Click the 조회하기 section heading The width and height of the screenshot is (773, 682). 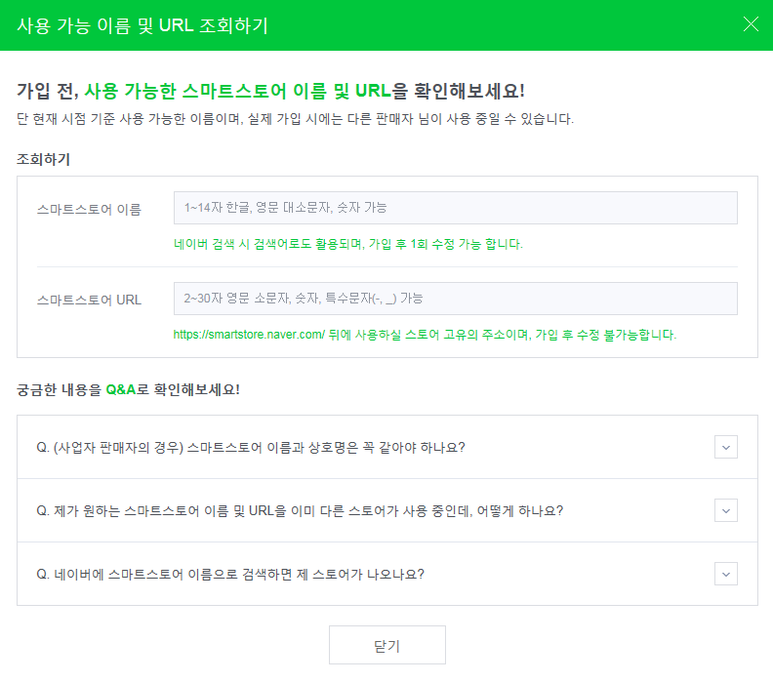coord(43,159)
